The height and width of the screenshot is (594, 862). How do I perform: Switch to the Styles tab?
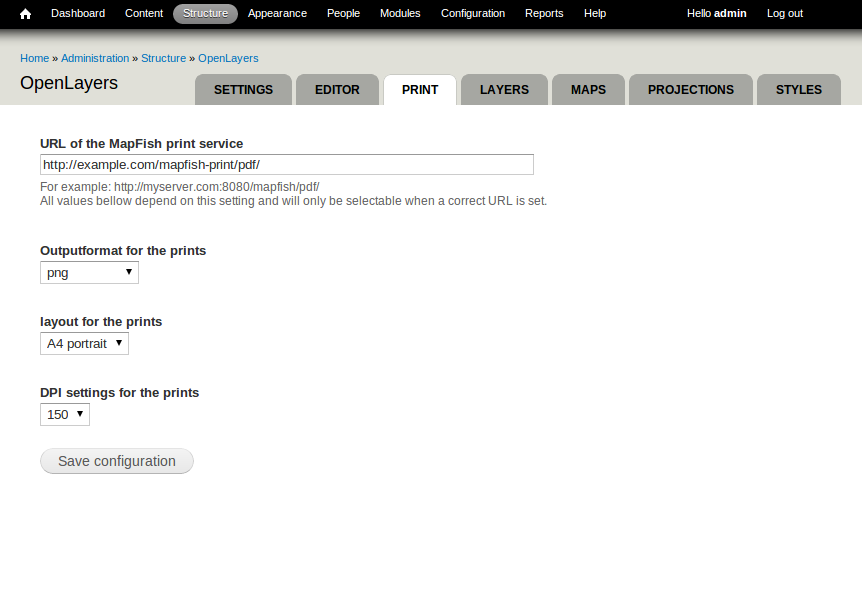click(799, 90)
